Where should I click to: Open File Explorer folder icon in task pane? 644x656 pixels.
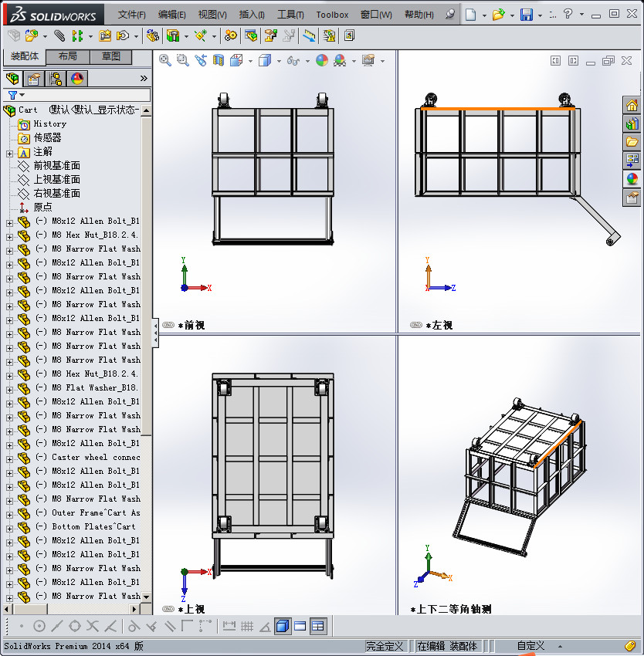point(632,142)
